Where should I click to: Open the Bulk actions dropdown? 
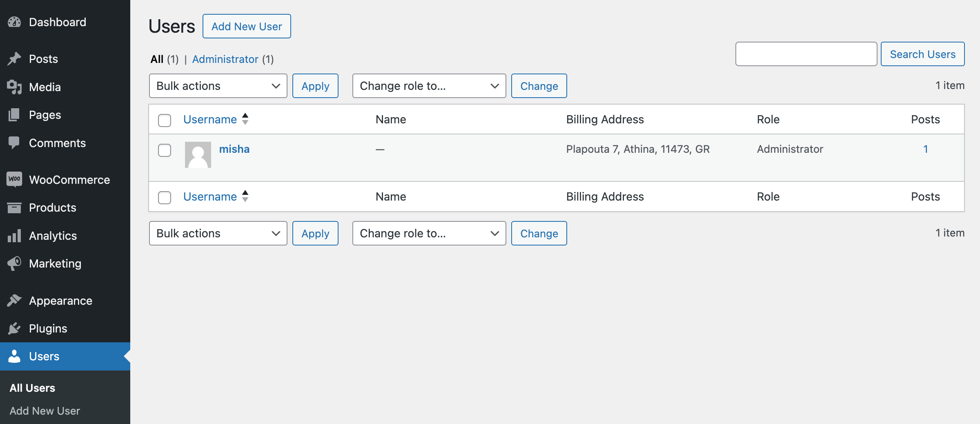pyautogui.click(x=218, y=86)
